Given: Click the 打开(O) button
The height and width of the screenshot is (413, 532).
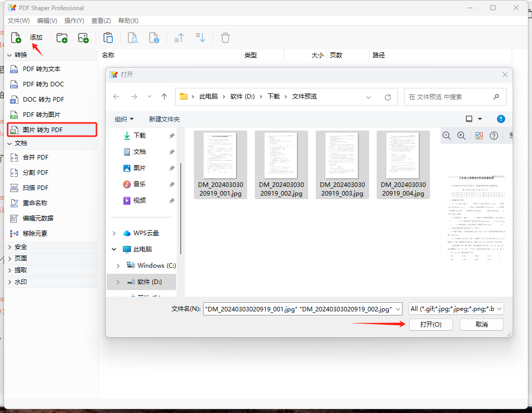Looking at the screenshot, I should tap(430, 325).
